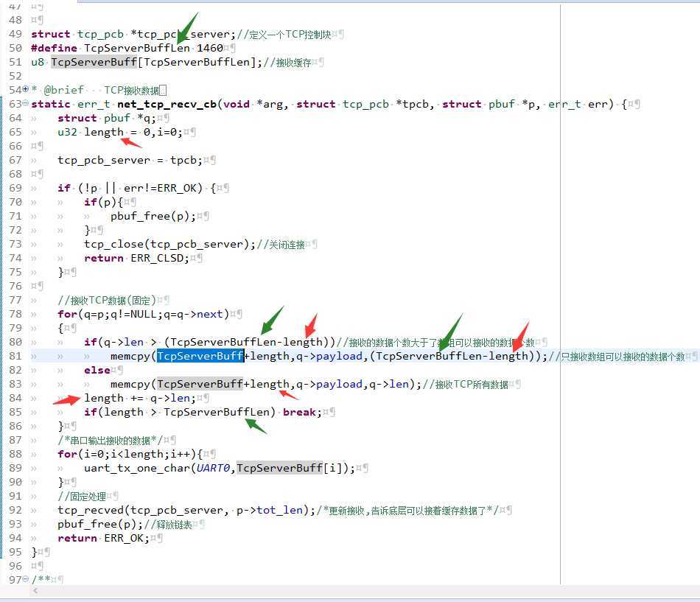Click 'struct pbuf *q;' on line 64
This screenshot has height=602, width=700.
tap(107, 118)
